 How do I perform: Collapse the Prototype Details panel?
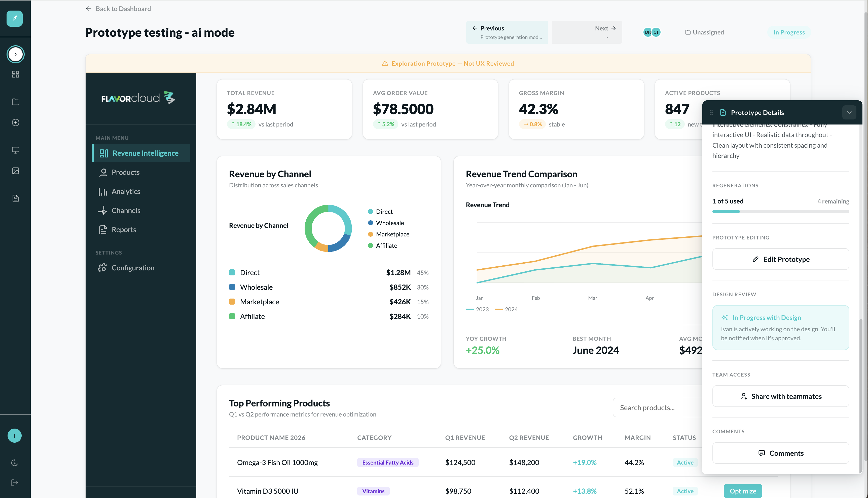(x=849, y=112)
